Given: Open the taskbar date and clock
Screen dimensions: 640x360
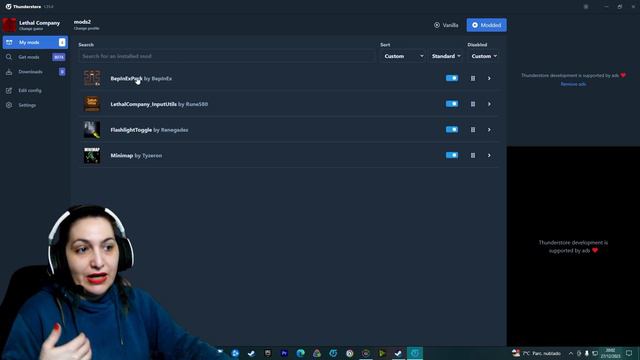Looking at the screenshot, I should 610,353.
